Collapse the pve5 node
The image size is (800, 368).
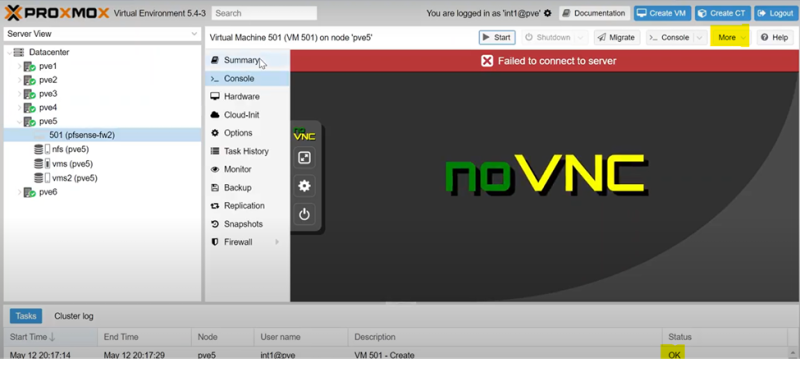point(19,122)
